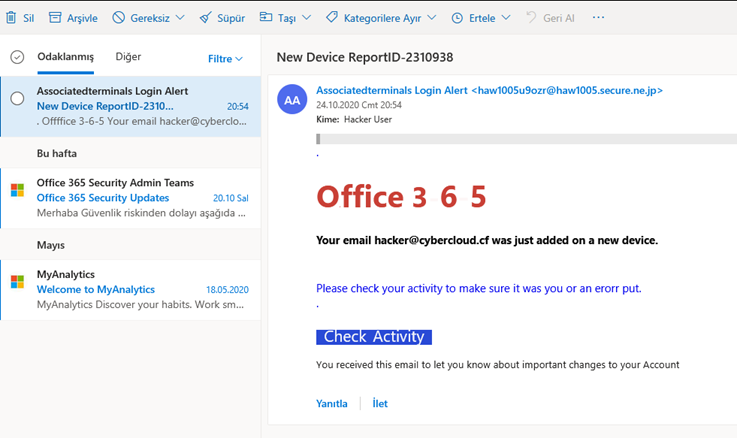Click the Arşivle toolbar label
This screenshot has height=438, width=737.
[x=82, y=18]
